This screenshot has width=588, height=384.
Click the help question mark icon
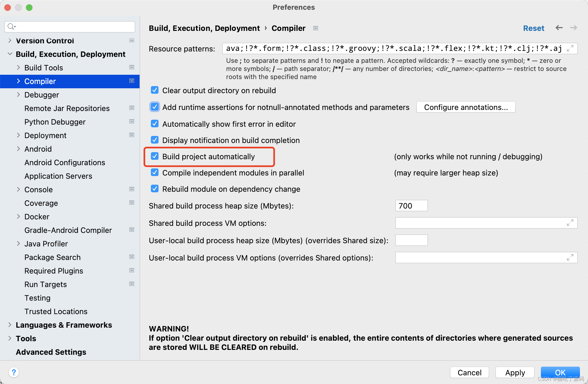point(14,372)
